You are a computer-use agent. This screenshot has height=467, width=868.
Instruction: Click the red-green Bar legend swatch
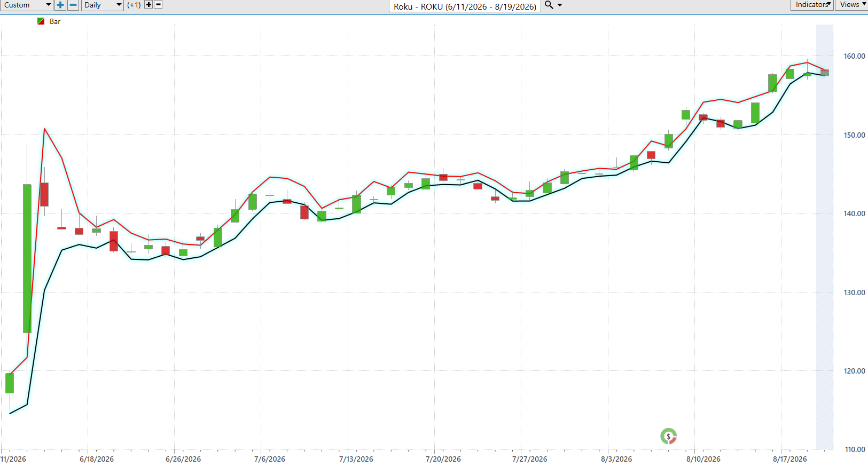pos(41,21)
